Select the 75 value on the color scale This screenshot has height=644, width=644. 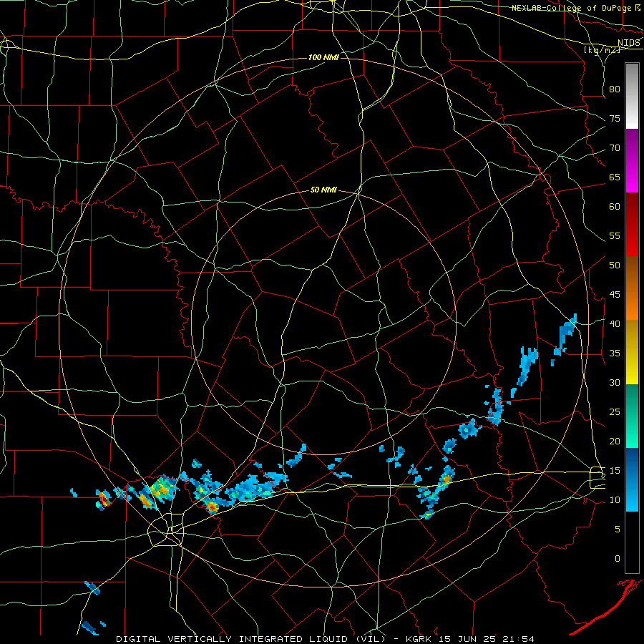pos(615,118)
